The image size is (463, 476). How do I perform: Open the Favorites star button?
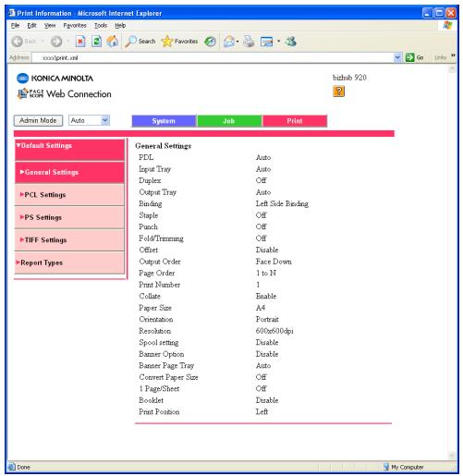(x=179, y=42)
